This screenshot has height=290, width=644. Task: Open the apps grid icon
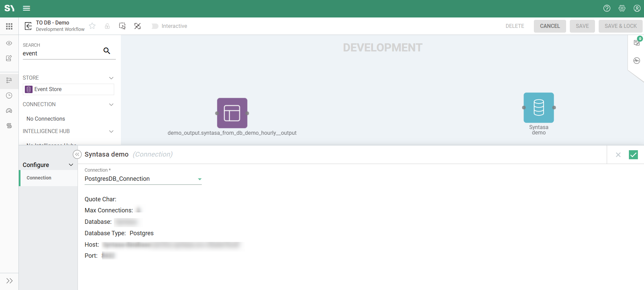point(9,26)
